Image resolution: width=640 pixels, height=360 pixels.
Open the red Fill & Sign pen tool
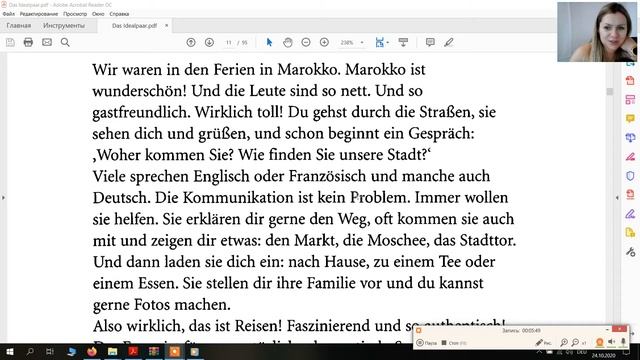click(630, 157)
